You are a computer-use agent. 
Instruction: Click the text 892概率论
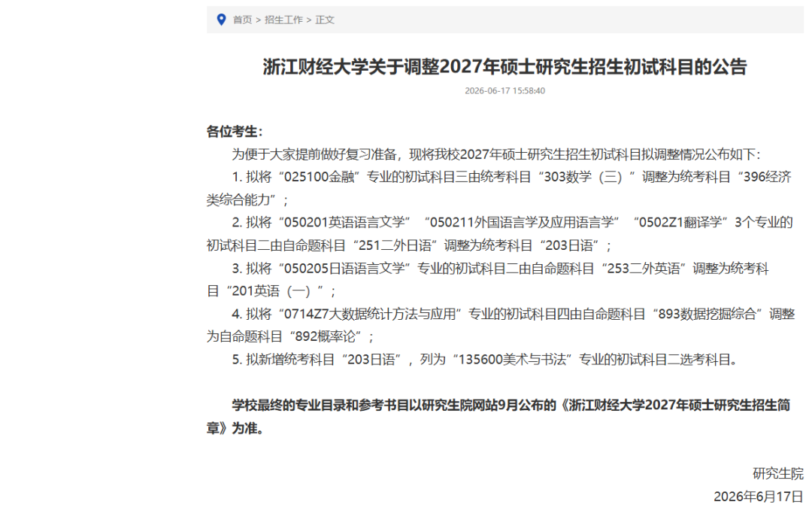pos(326,337)
